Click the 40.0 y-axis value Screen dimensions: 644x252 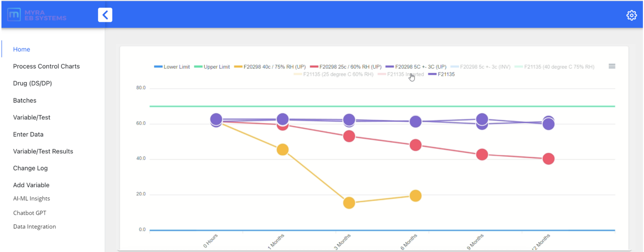(141, 158)
